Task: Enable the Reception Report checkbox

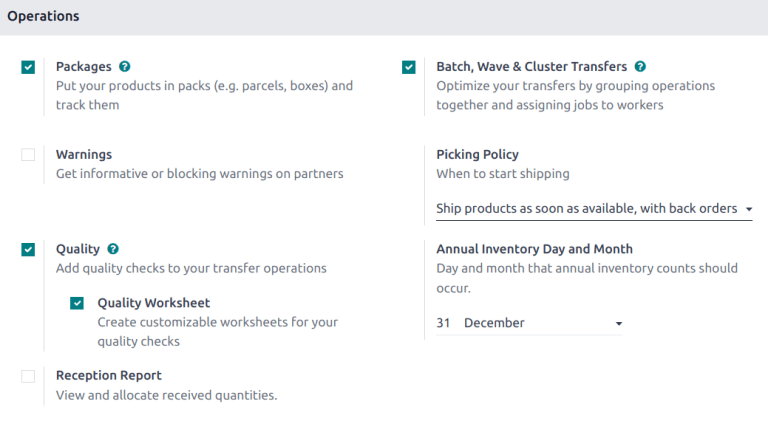Action: click(x=28, y=376)
